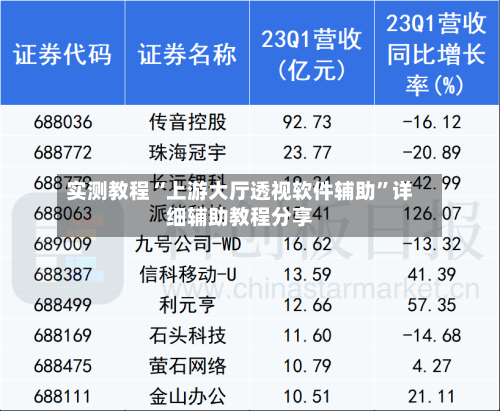Screen dimensions: 500x411
Task: Click stock code 688063
Action: 63,213
